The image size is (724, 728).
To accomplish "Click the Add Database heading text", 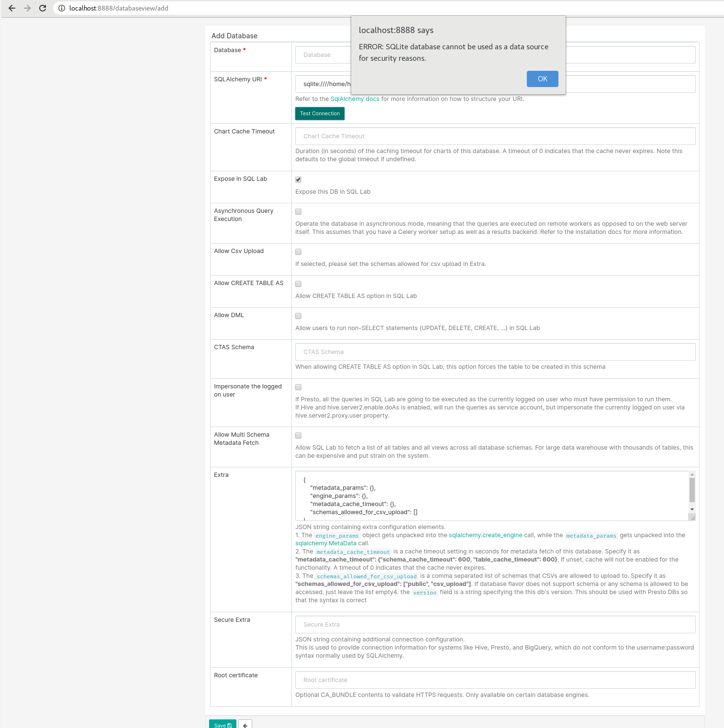I will click(234, 36).
